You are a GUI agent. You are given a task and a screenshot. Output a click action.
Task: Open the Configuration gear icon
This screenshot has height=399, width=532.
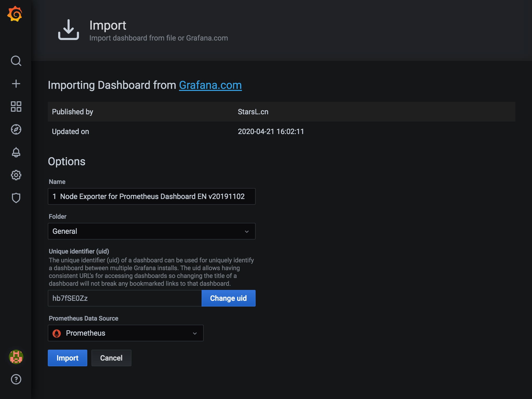(x=16, y=175)
